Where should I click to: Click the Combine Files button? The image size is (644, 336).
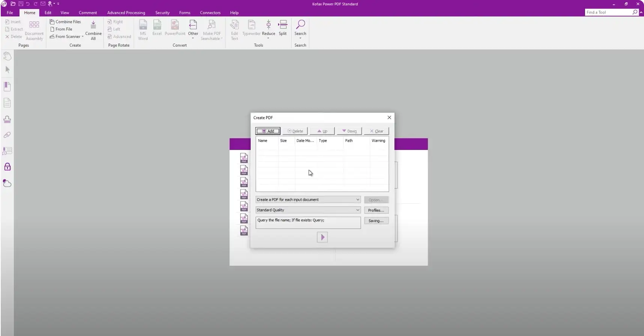tap(65, 22)
